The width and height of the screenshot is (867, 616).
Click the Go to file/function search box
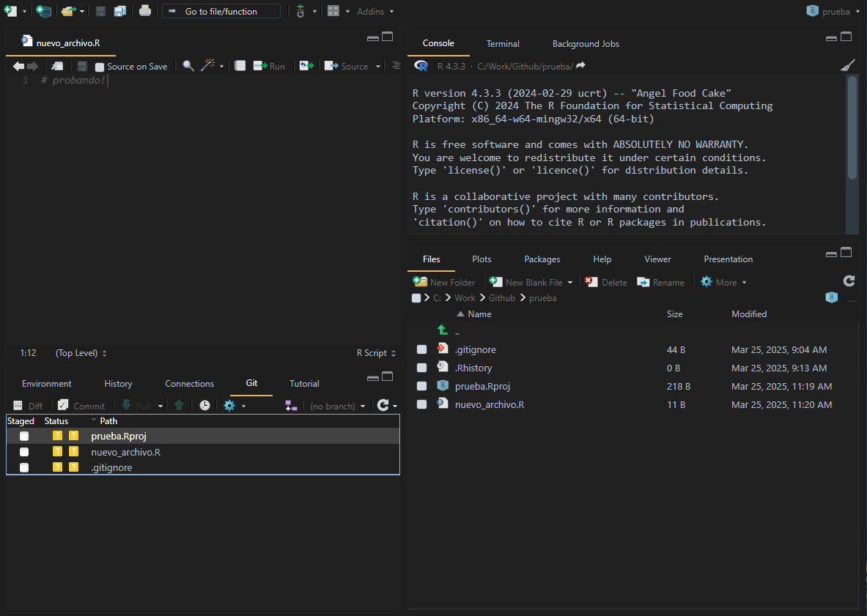[x=221, y=11]
